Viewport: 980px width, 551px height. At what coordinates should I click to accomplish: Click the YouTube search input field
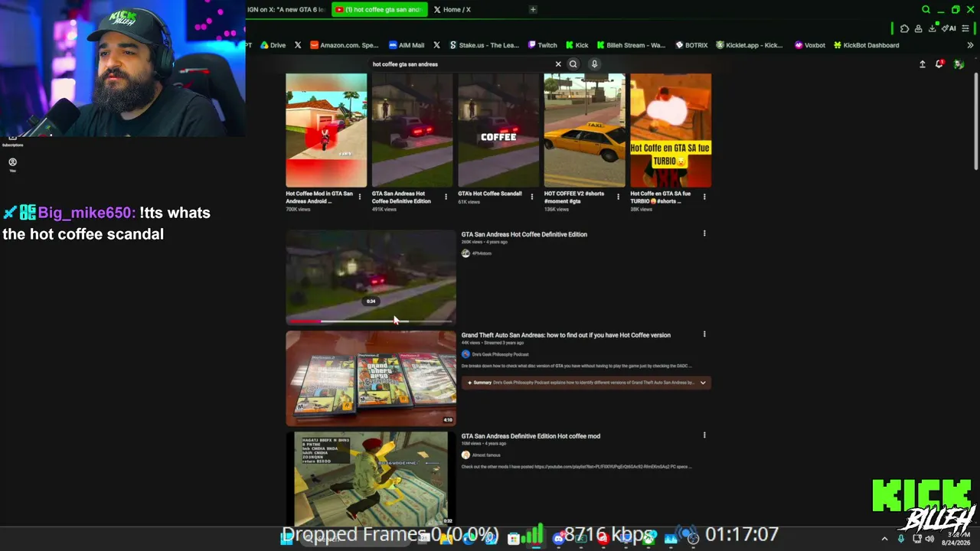[x=459, y=64]
